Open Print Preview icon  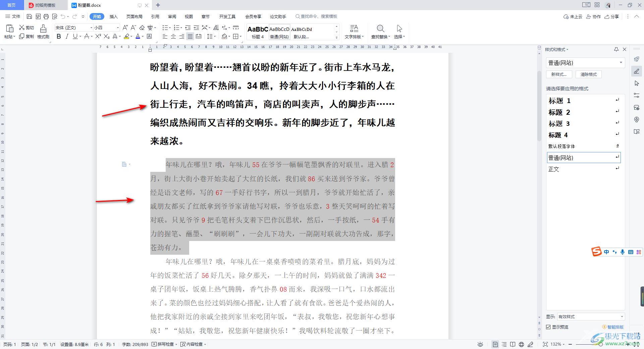point(55,16)
